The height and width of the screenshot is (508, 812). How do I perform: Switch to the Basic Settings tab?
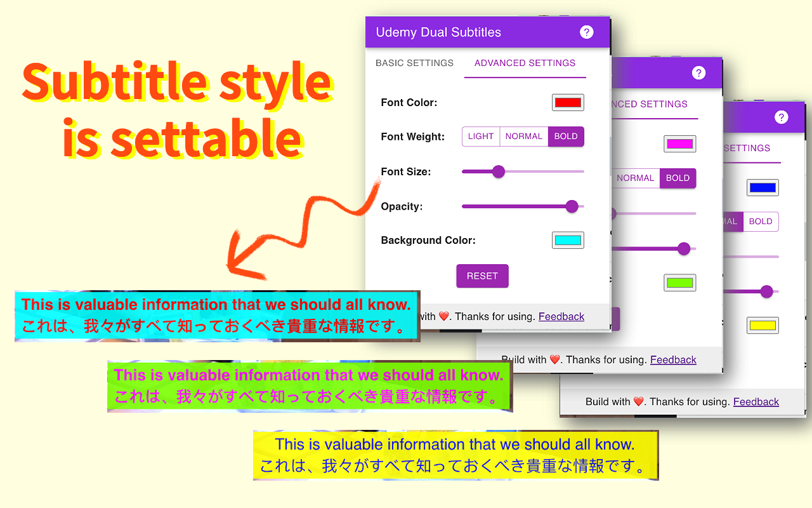point(415,63)
